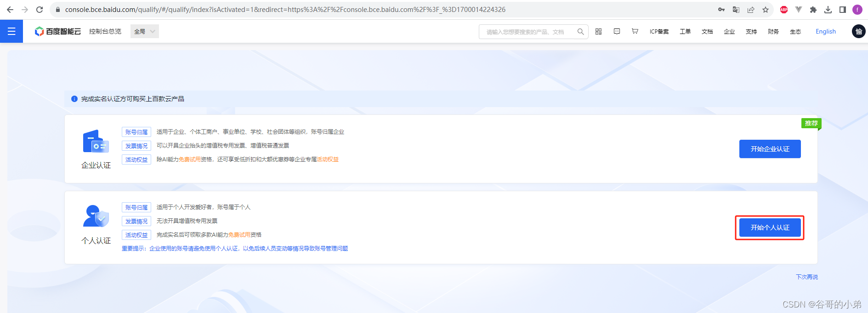This screenshot has width=868, height=313.
Task: Open the blue hamburger navigation menu
Action: tap(11, 31)
